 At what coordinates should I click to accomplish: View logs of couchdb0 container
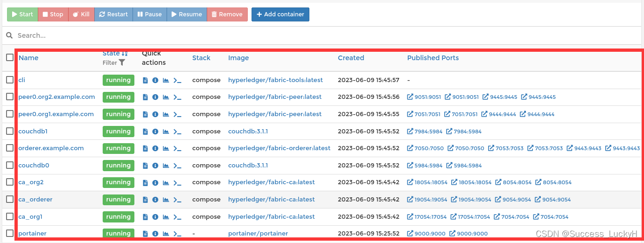point(145,166)
